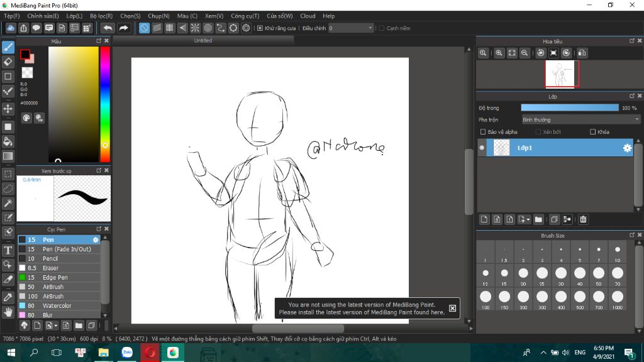This screenshot has height=362, width=644.
Task: Open the Pha trộn blend mode dropdown
Action: (580, 119)
